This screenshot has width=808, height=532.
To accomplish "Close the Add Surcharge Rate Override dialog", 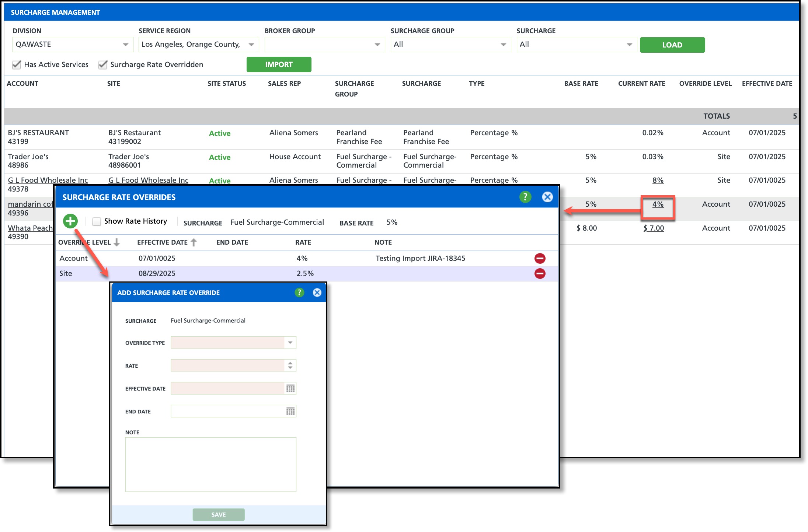I will pos(317,293).
